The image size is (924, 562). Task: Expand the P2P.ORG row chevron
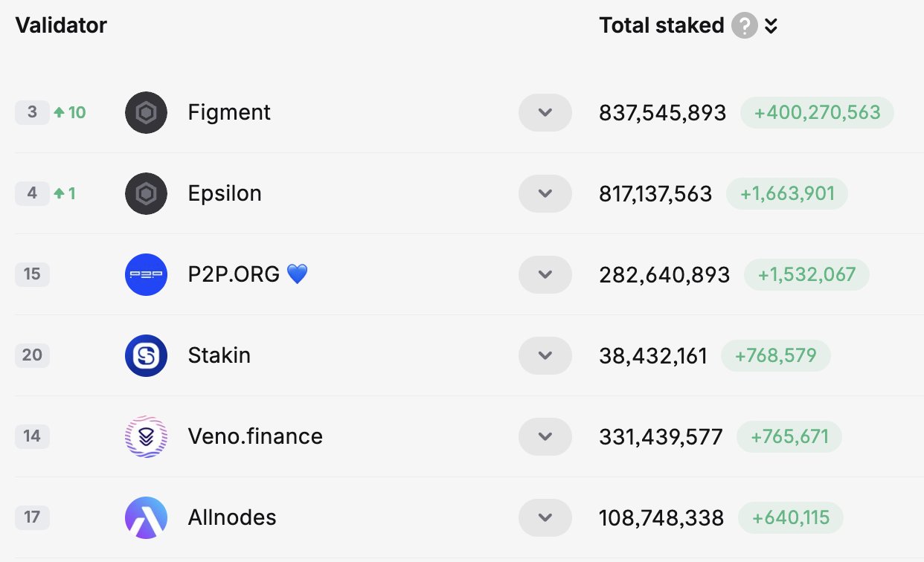click(545, 274)
